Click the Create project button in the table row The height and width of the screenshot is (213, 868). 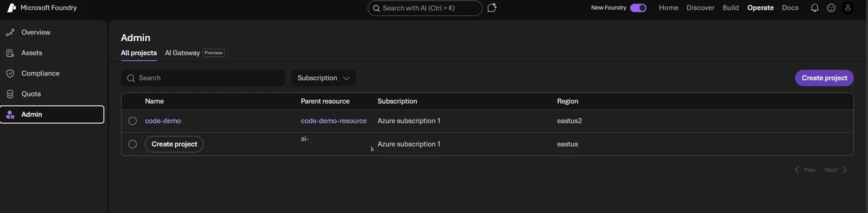pos(174,144)
